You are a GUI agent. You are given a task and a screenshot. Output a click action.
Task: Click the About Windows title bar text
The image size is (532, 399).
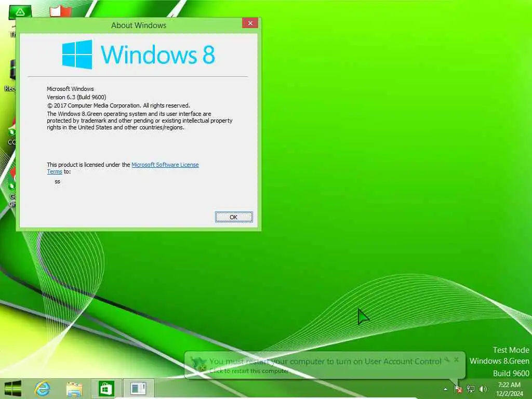(x=139, y=25)
